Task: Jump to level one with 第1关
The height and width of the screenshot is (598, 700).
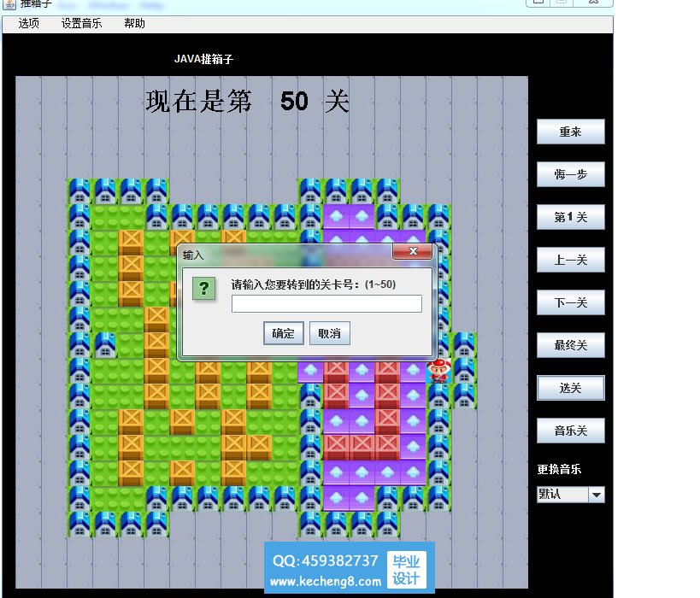Action: pos(571,217)
